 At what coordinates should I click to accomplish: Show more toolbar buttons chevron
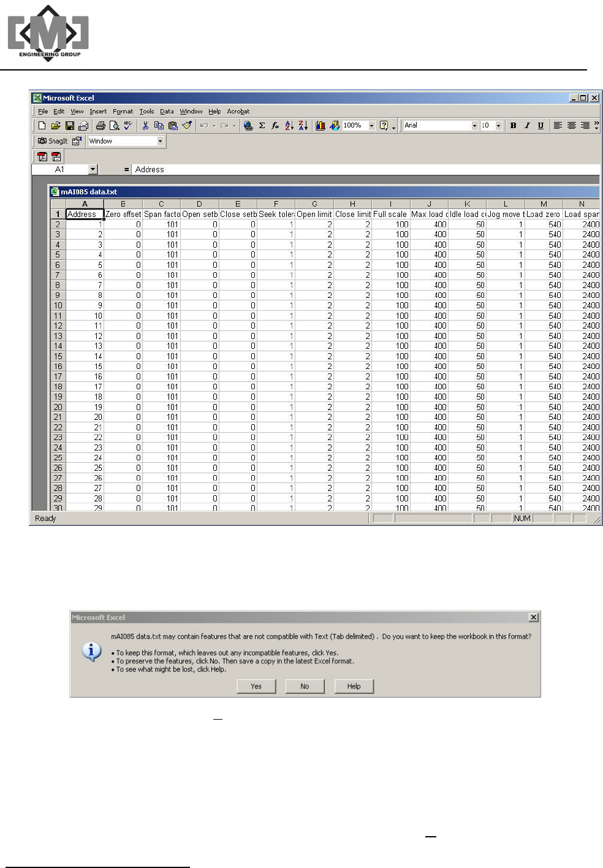pyautogui.click(x=596, y=126)
